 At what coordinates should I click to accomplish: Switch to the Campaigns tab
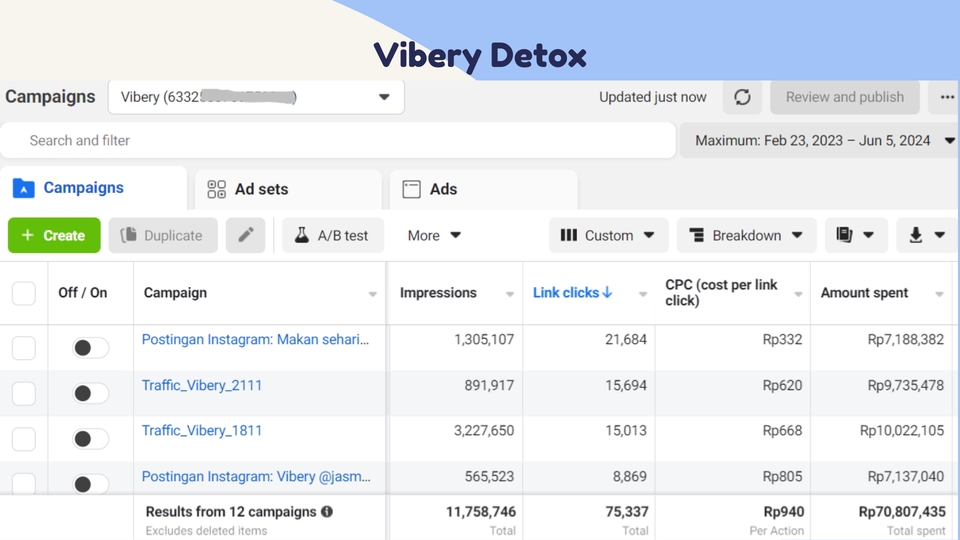tap(94, 188)
